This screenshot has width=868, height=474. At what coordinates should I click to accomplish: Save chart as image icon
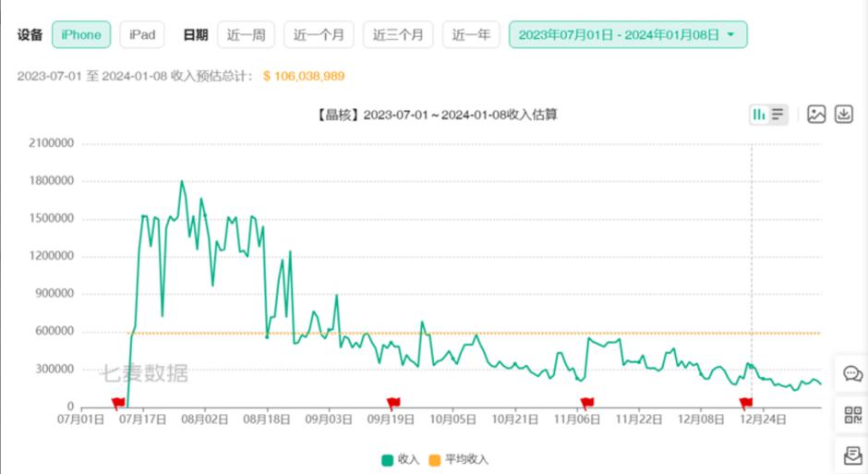(x=816, y=115)
